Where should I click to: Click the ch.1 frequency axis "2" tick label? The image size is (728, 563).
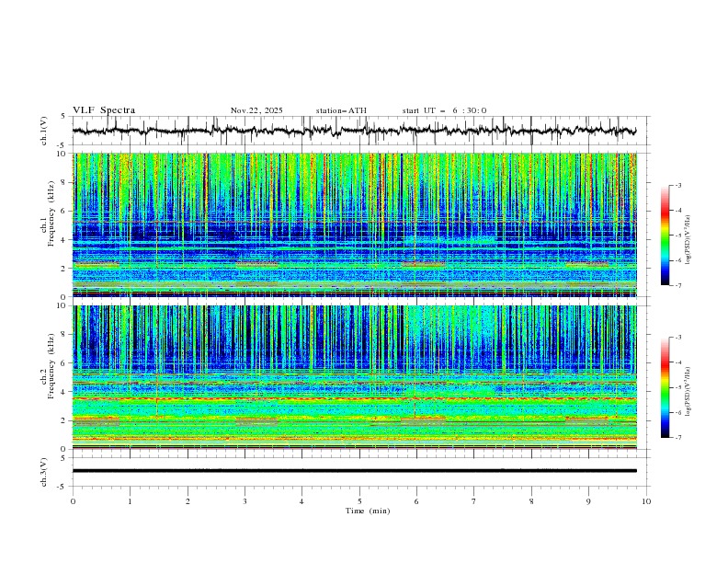click(65, 269)
